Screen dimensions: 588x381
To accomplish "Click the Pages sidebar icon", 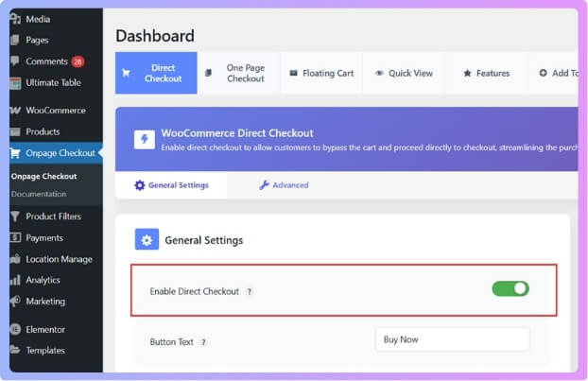I will click(x=15, y=40).
